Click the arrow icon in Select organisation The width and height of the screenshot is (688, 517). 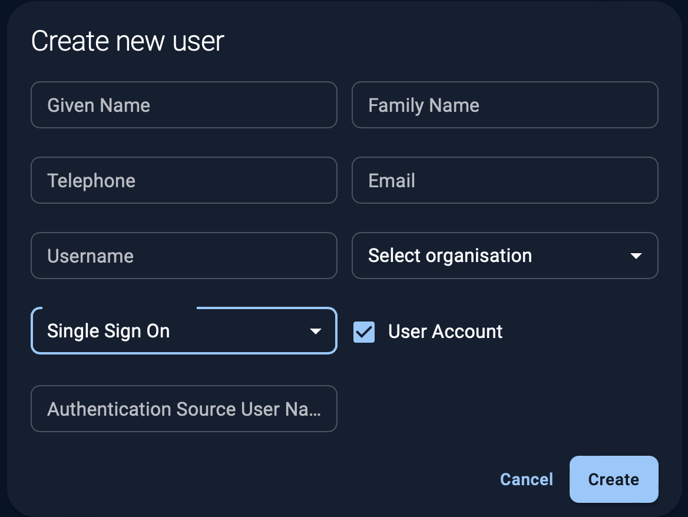click(636, 256)
